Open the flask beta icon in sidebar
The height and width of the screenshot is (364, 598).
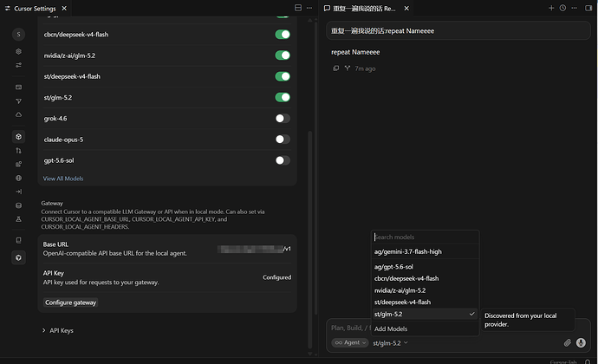(x=18, y=219)
